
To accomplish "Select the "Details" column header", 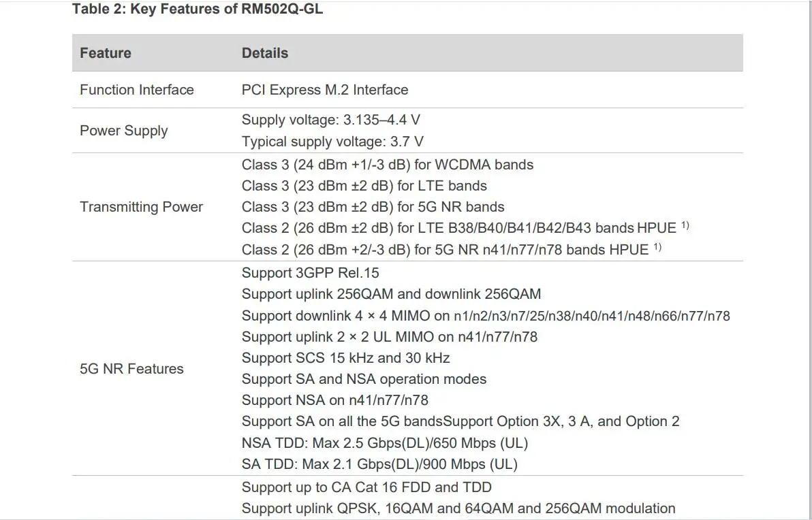I will tap(265, 53).
